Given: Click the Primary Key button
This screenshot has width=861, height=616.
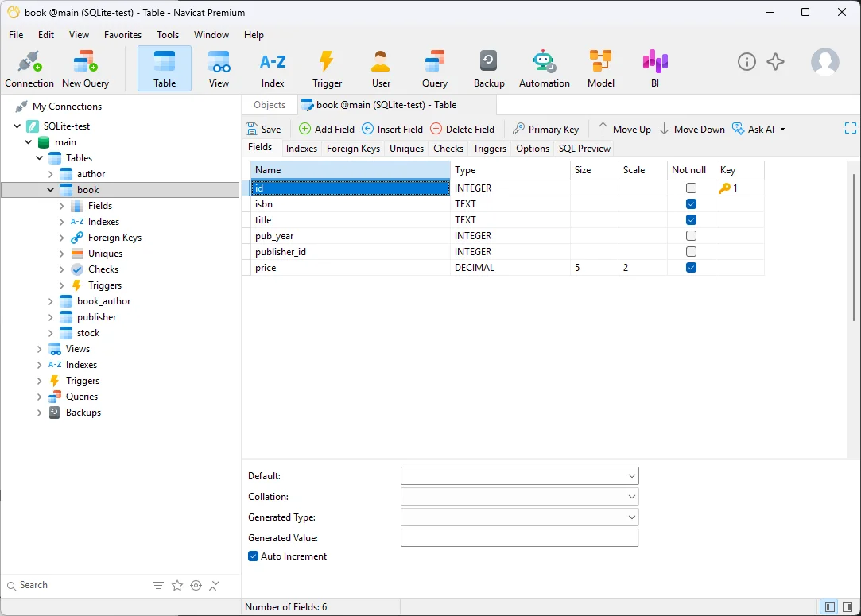Looking at the screenshot, I should click(x=546, y=129).
